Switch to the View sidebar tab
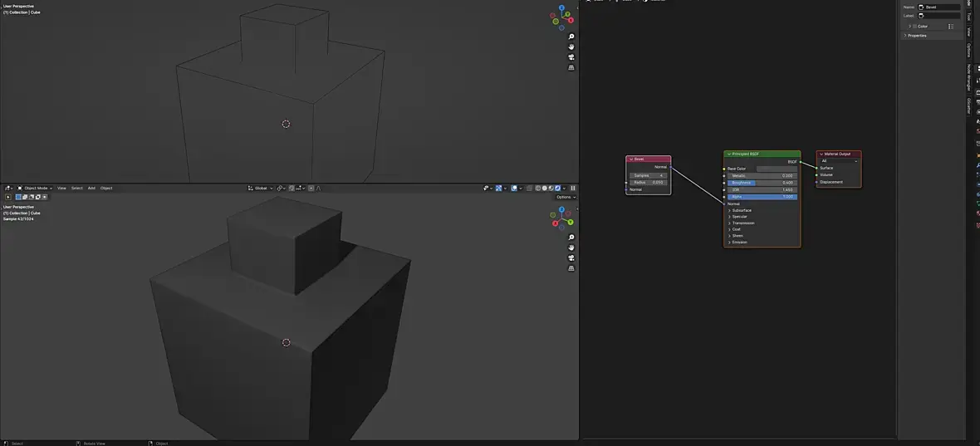980x446 pixels. [969, 32]
